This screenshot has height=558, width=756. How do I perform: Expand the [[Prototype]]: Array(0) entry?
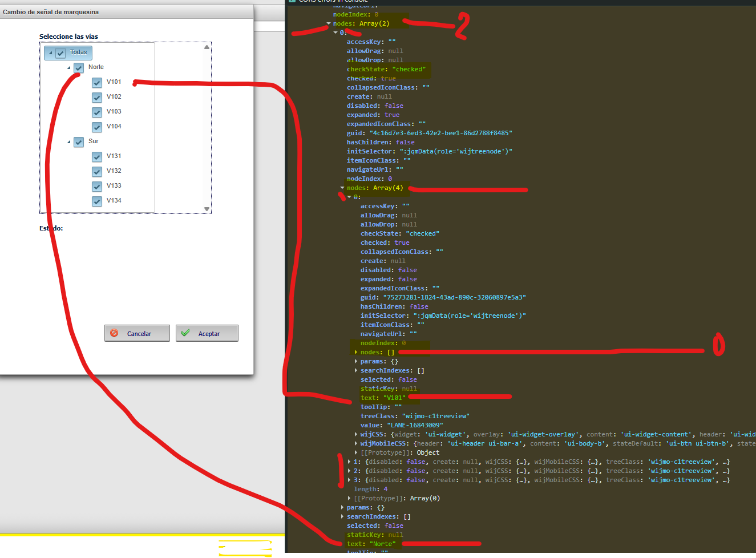point(349,498)
